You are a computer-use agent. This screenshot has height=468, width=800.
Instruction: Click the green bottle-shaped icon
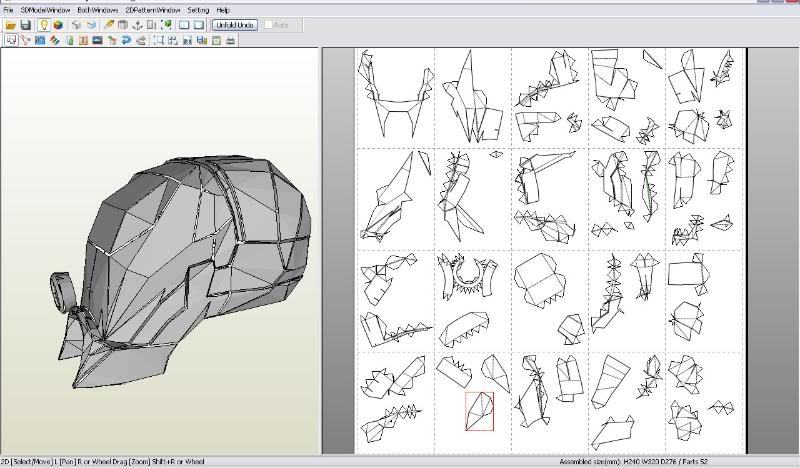pos(69,40)
